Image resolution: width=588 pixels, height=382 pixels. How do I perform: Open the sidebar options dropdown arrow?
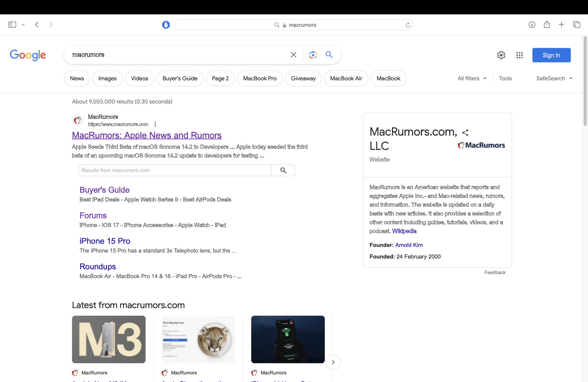[23, 25]
